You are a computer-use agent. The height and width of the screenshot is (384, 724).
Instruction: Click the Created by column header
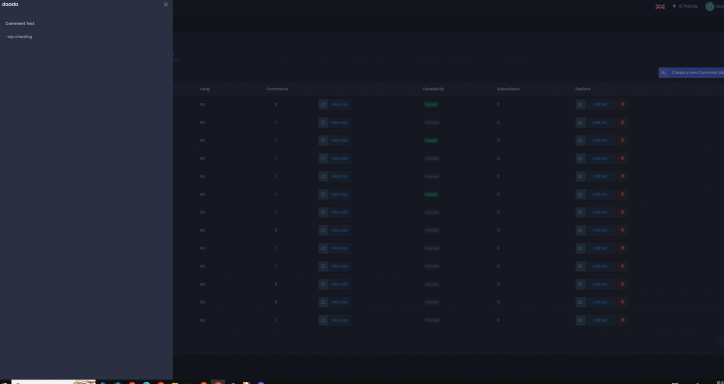(x=433, y=89)
